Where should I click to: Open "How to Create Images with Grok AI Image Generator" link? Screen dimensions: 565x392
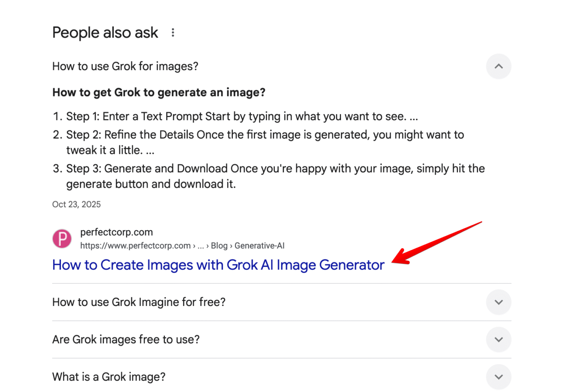click(x=218, y=265)
